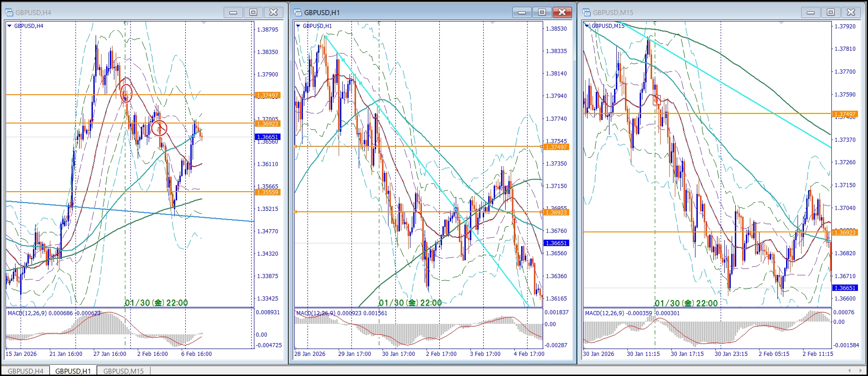Minimize the GBPUSD,M15 chart window

pos(810,12)
